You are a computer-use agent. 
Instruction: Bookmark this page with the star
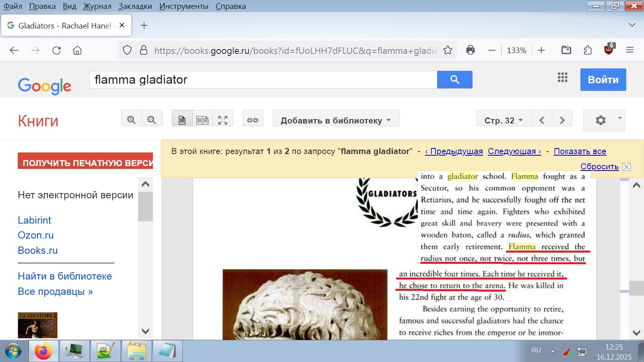[448, 50]
